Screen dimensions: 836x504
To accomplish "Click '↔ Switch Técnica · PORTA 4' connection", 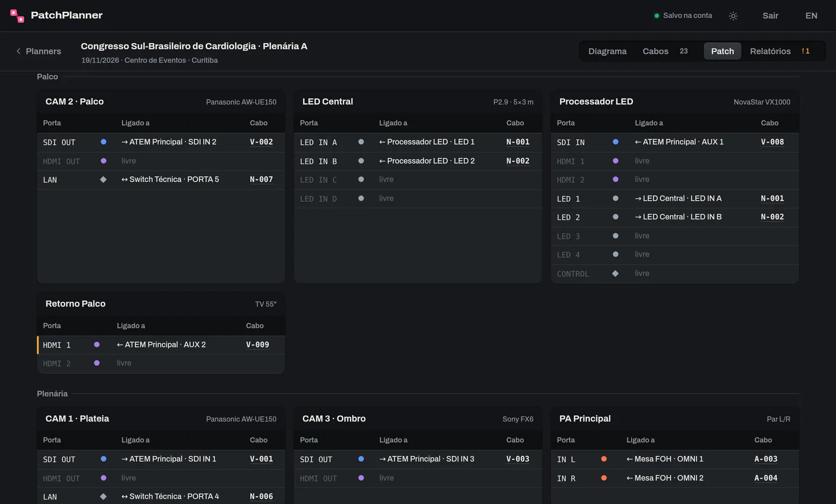I will point(170,496).
